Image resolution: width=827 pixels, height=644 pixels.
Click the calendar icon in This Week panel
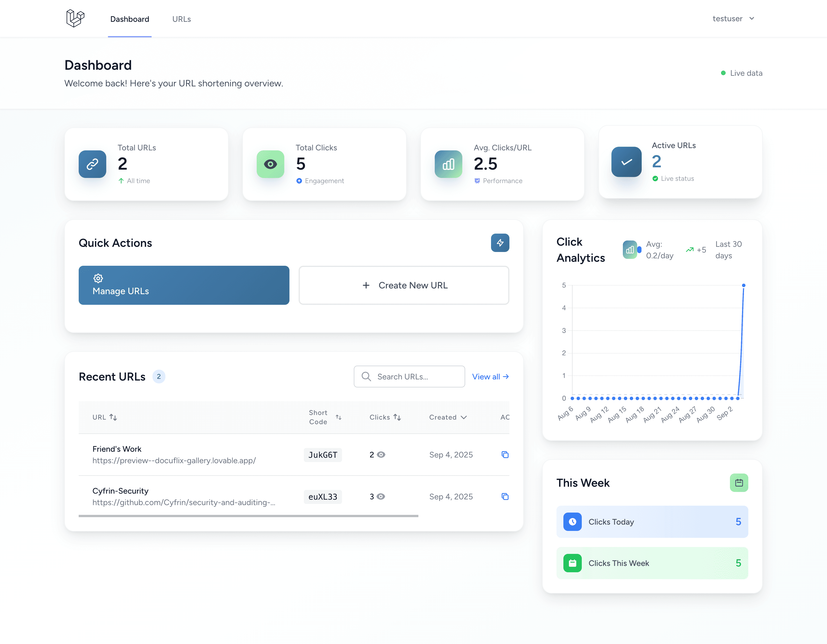pos(739,482)
